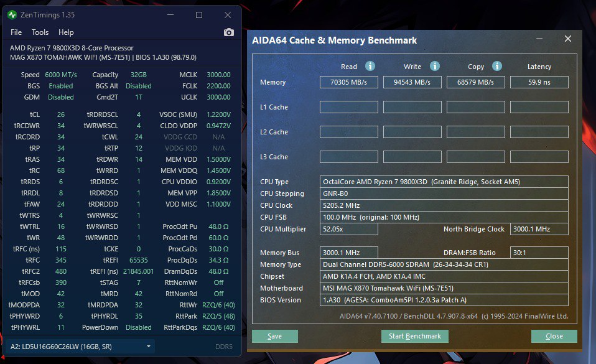Click the North Bridge Clock 3000.1 MHz field
596x364 pixels.
(x=539, y=229)
